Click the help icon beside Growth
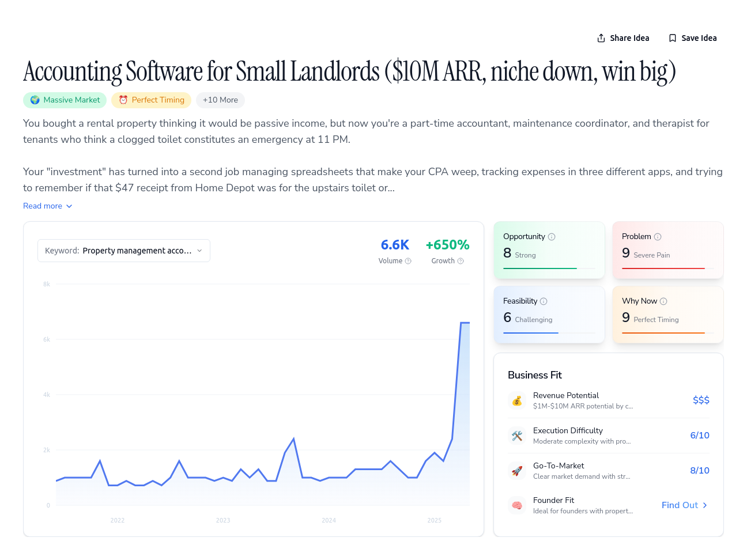747x560 pixels. coord(461,261)
